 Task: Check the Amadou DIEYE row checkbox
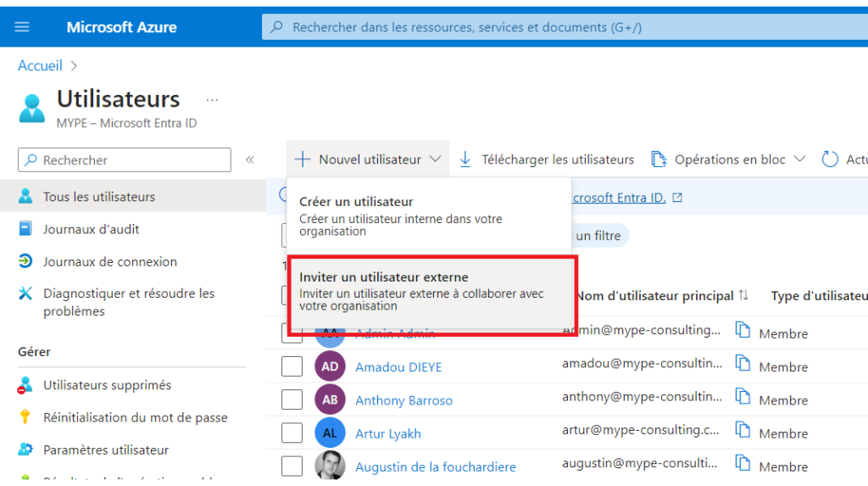coord(292,366)
